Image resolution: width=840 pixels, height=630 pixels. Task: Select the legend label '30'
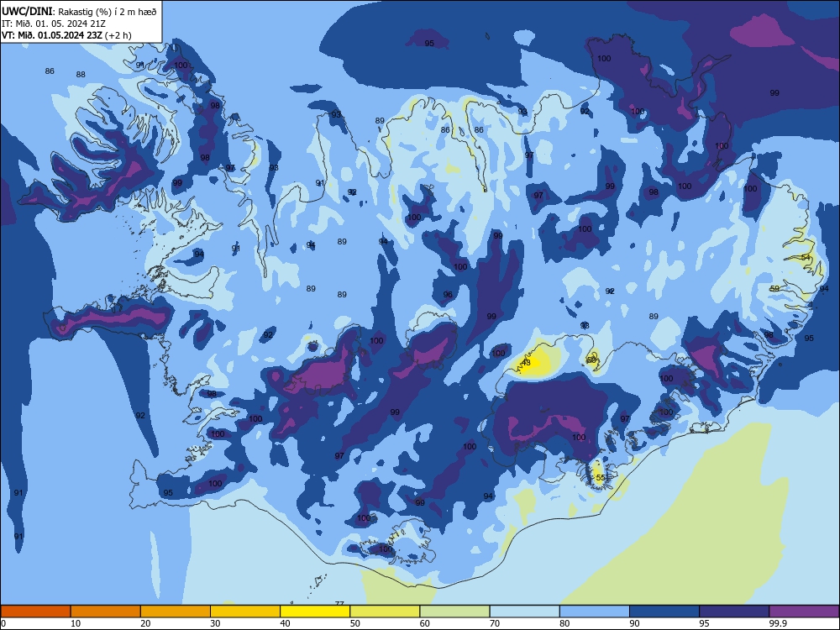[x=215, y=623]
